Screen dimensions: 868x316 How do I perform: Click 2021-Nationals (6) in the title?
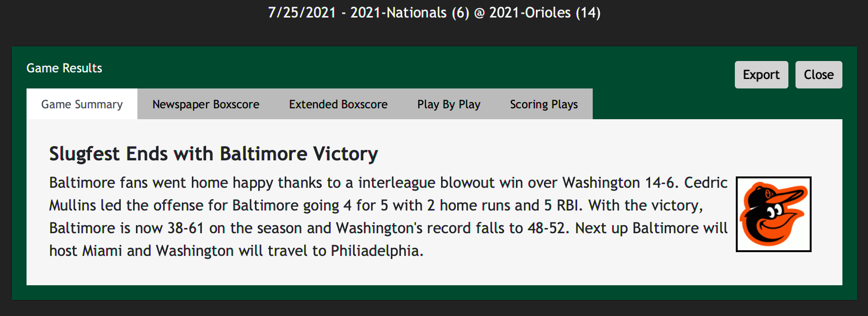coord(410,13)
